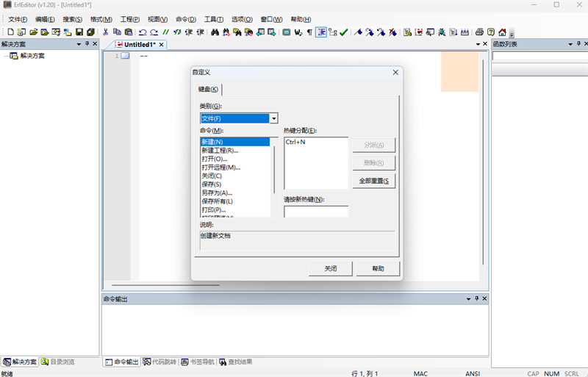Switch to the 书签导航 output tab

coord(198,362)
